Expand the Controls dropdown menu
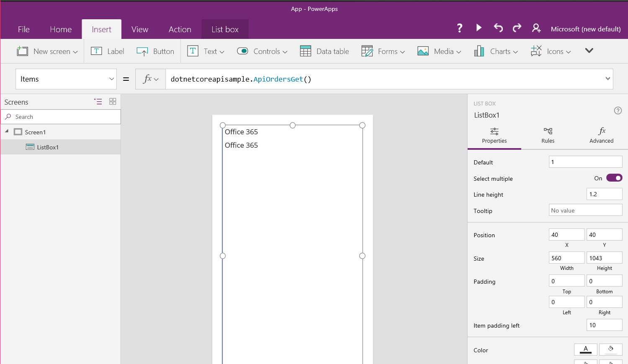Screen dimensions: 628x364 pyautogui.click(x=263, y=51)
